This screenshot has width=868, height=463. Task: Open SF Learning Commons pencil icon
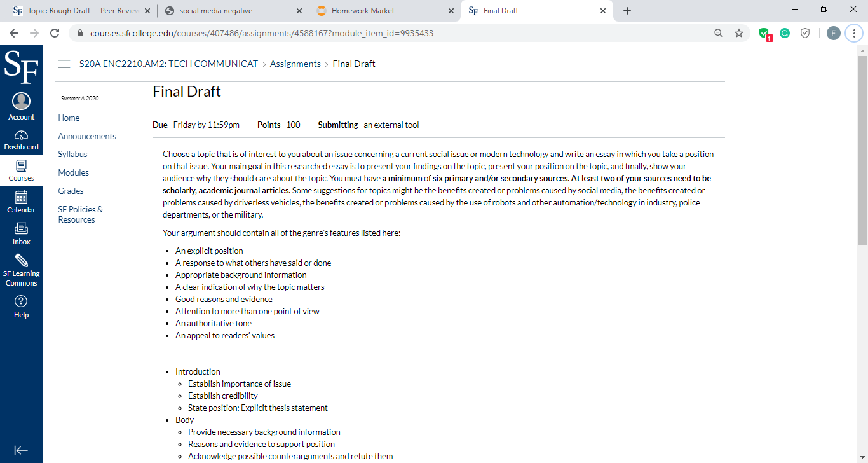tap(21, 260)
